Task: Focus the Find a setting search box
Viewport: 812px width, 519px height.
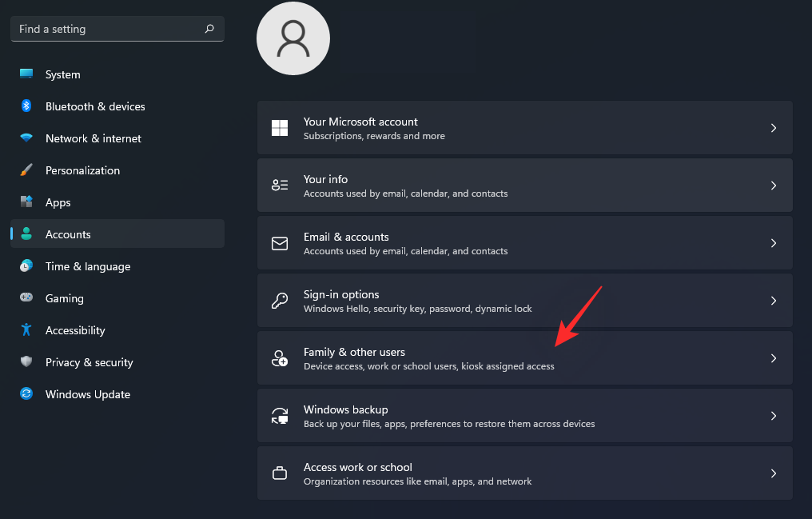Action: point(117,29)
